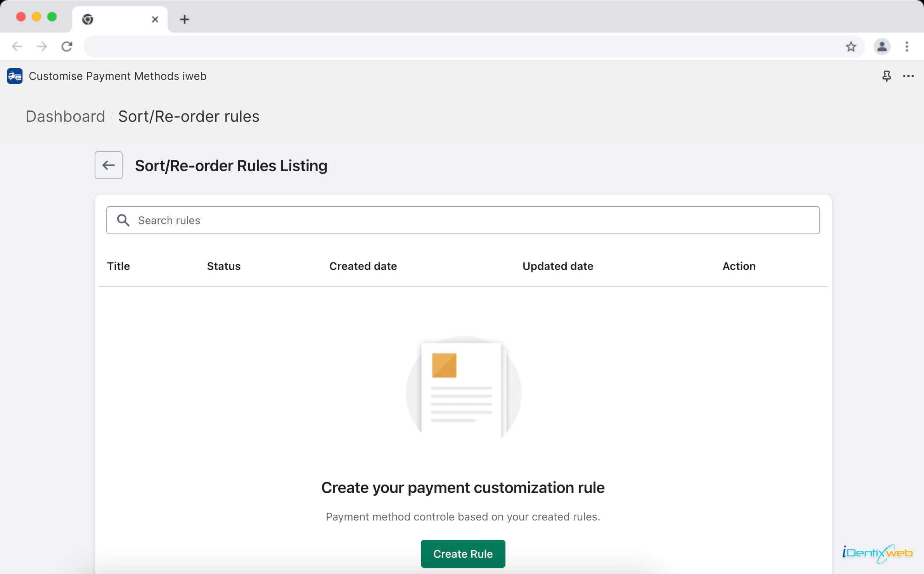Close the current browser tab
924x574 pixels.
[155, 19]
